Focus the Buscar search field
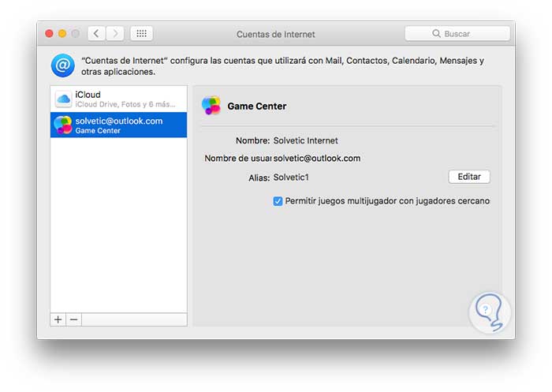Viewport: 552px width, 392px height. [x=465, y=34]
